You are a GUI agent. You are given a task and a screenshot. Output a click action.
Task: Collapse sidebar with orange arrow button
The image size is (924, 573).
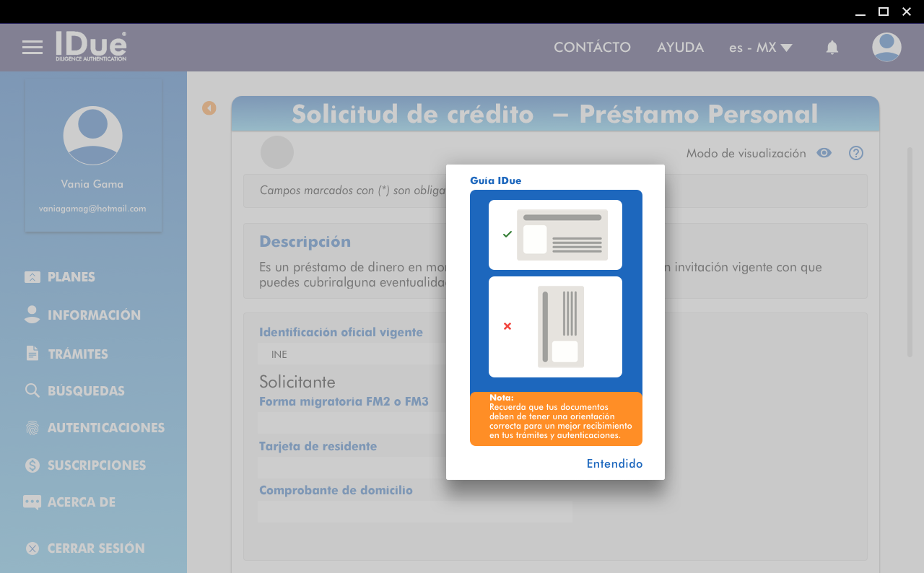pyautogui.click(x=209, y=108)
